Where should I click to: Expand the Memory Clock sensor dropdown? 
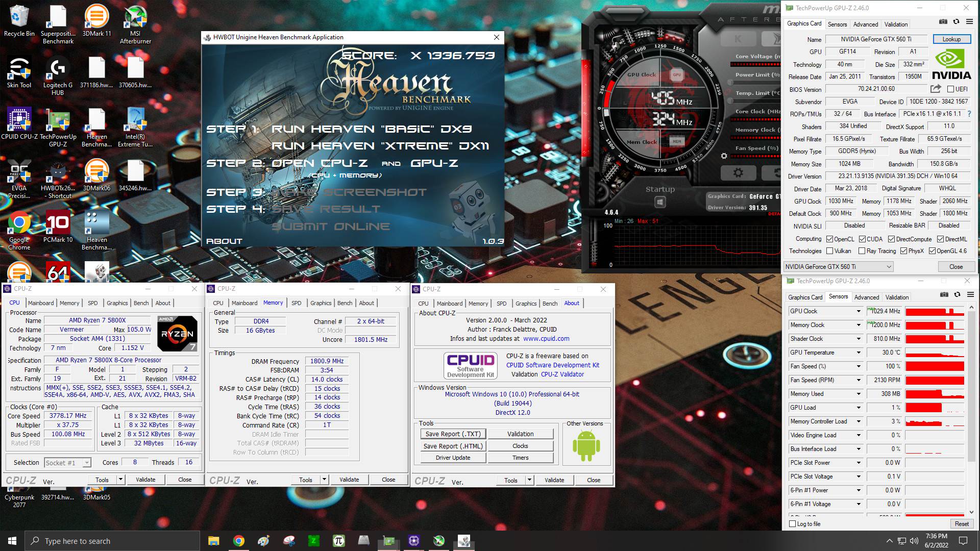(x=859, y=325)
